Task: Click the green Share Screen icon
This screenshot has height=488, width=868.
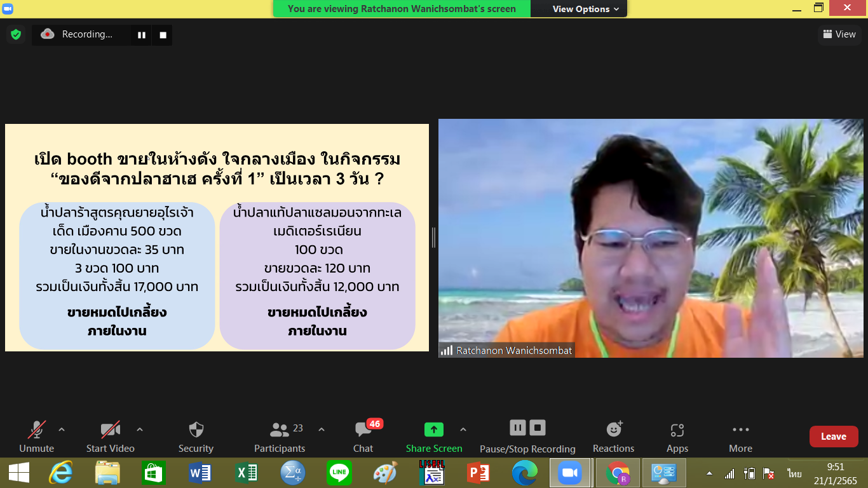Action: (x=434, y=430)
